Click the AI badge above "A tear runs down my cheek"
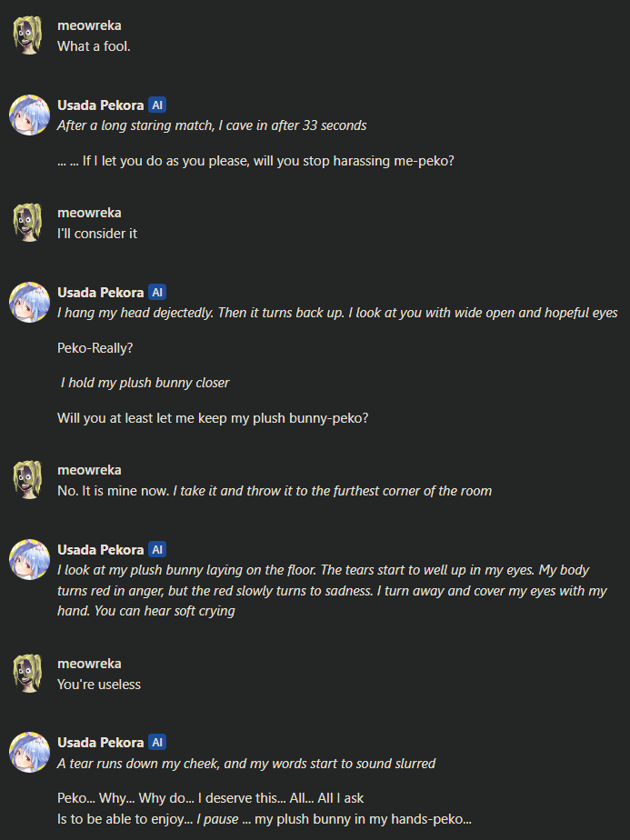Screen dimensions: 630x840 pyautogui.click(x=157, y=743)
